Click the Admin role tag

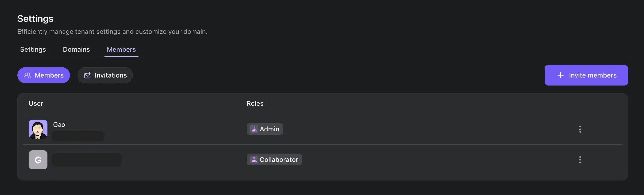click(269, 129)
